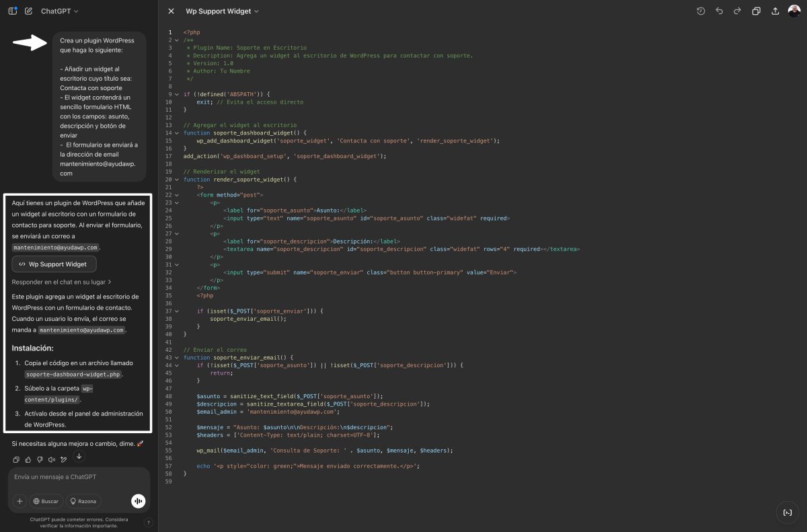Screen dimensions: 807x532
Task: Read the response aloud
Action: (52, 459)
